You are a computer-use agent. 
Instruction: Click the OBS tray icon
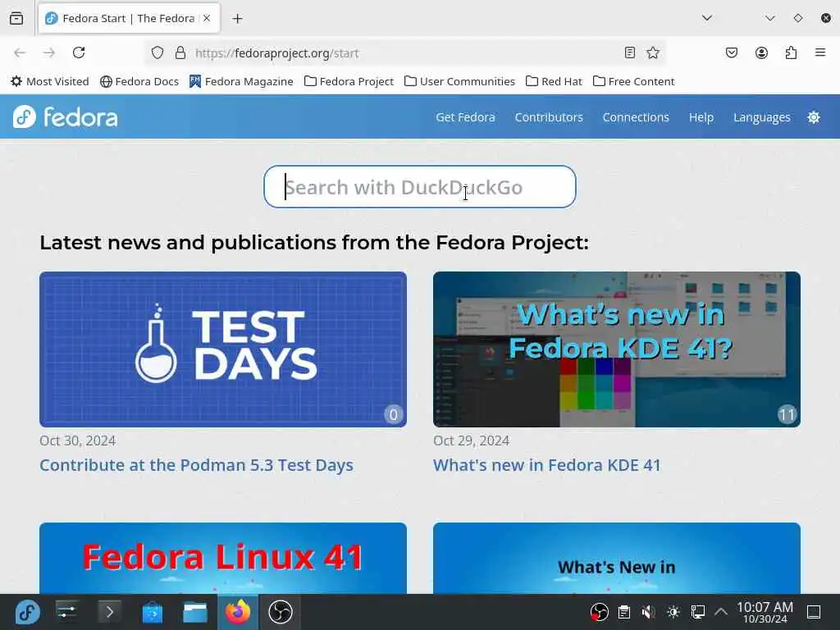600,612
